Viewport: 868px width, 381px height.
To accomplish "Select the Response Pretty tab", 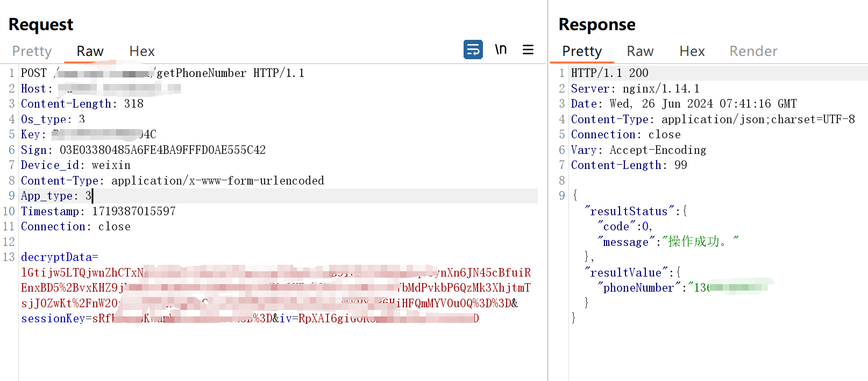I will [582, 51].
